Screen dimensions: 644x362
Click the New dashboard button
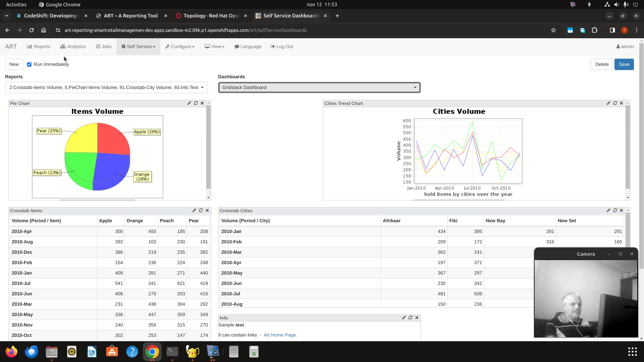14,64
